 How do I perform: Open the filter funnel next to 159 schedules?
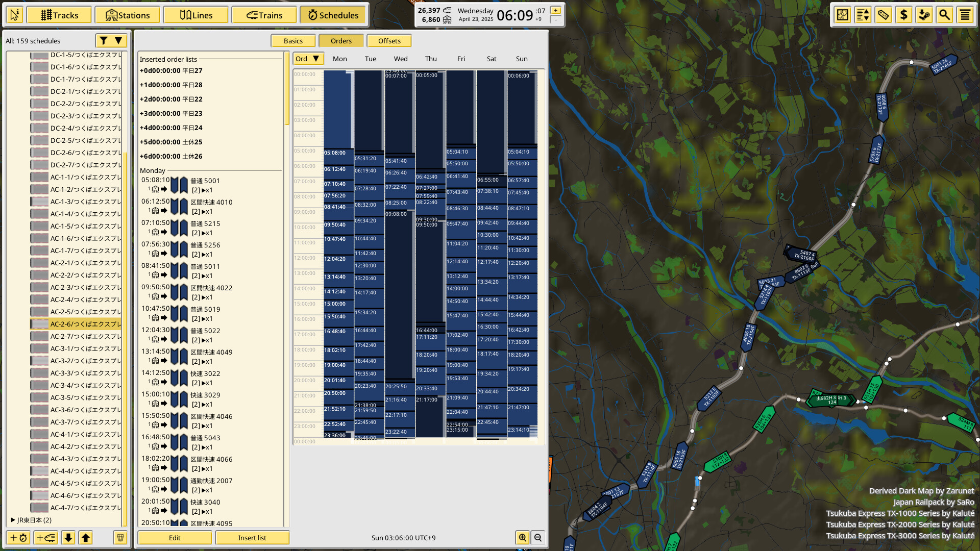click(104, 40)
